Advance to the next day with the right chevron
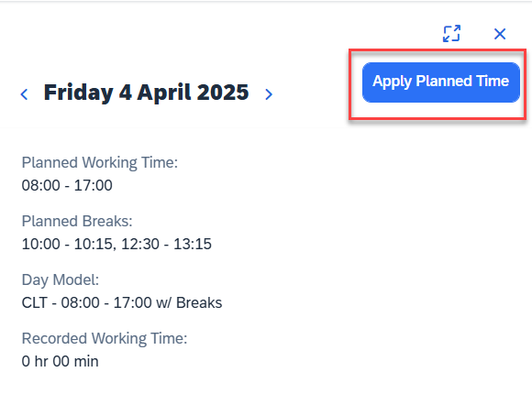The height and width of the screenshot is (394, 532). coord(269,94)
